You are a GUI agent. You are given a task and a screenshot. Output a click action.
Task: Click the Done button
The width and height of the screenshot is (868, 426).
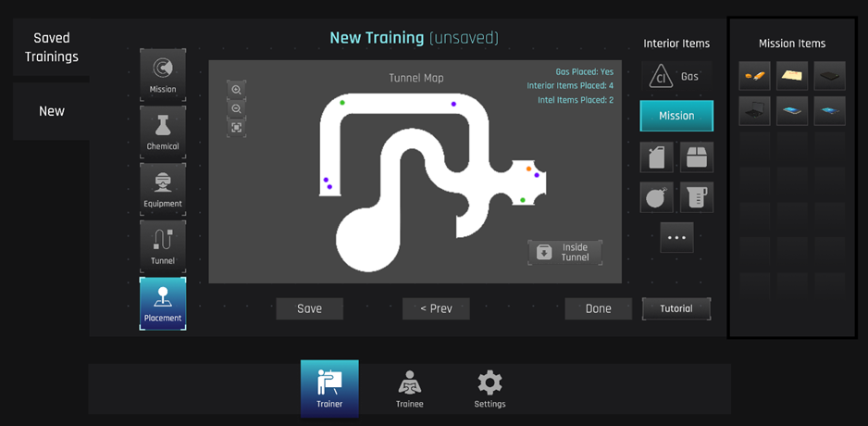coord(599,308)
